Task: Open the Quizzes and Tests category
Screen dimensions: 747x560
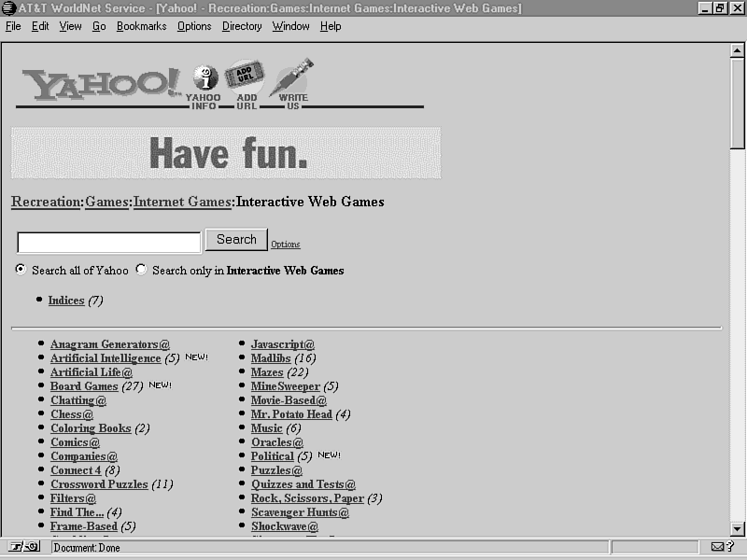Action: (x=303, y=484)
